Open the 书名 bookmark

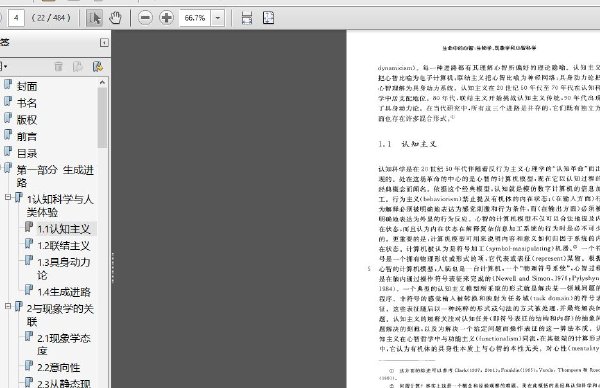27,103
